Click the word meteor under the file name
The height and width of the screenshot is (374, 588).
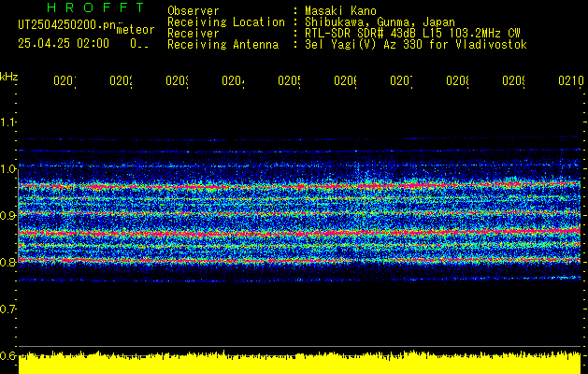click(x=136, y=30)
